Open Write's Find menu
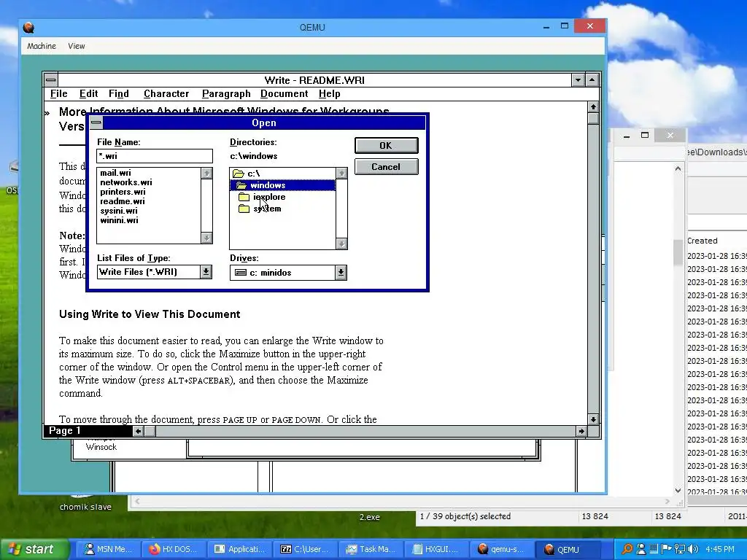Viewport: 747px width, 560px height. coord(119,94)
